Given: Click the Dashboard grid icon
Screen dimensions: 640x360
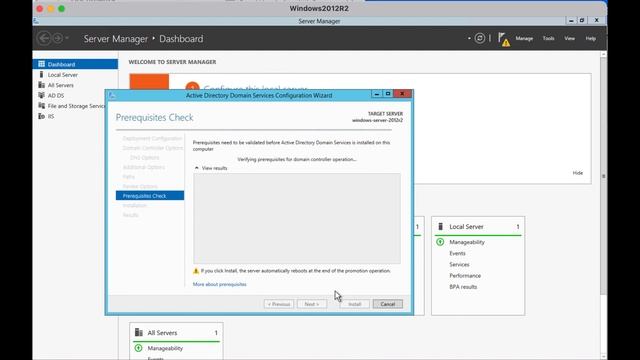Looking at the screenshot, I should point(41,64).
